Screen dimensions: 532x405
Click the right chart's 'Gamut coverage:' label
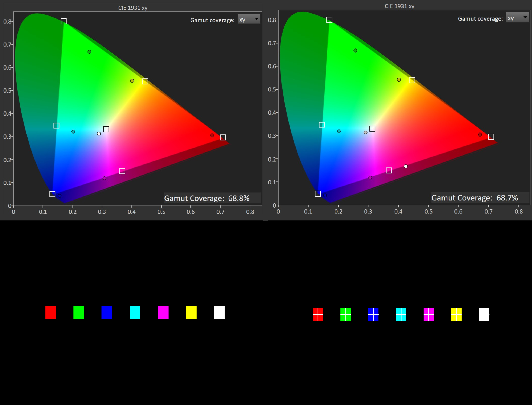(x=480, y=19)
